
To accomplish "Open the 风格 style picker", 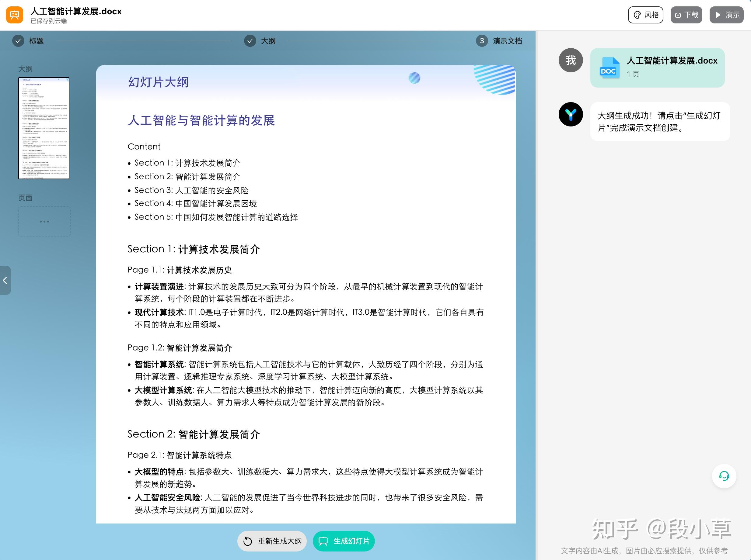I will click(x=645, y=15).
